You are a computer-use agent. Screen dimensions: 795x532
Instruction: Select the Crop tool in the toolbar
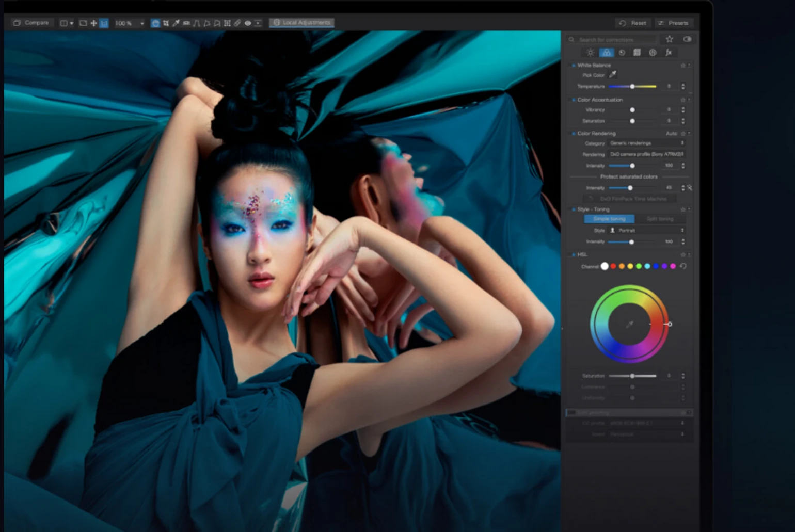coord(166,23)
